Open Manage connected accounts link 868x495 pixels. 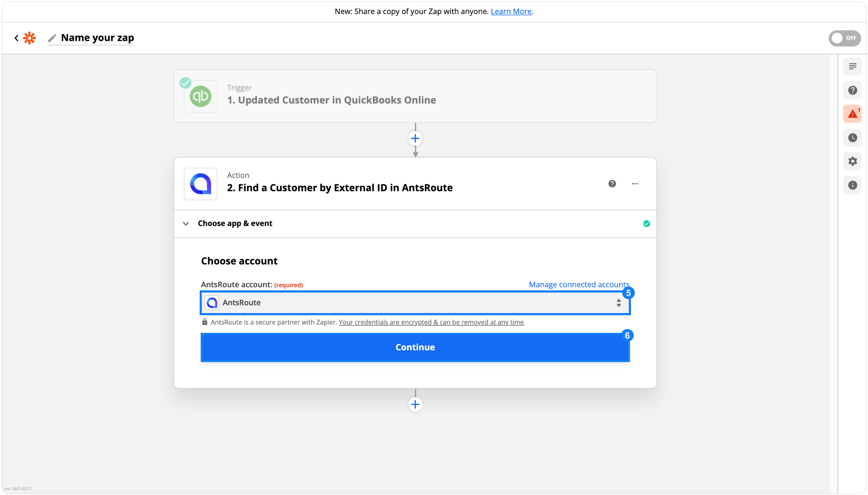pyautogui.click(x=579, y=285)
